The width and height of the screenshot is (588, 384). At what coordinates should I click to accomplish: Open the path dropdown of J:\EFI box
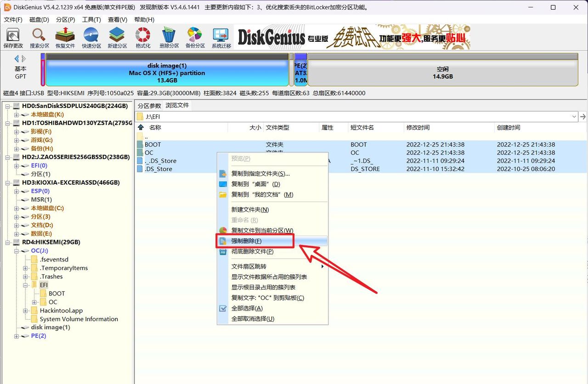pyautogui.click(x=574, y=117)
